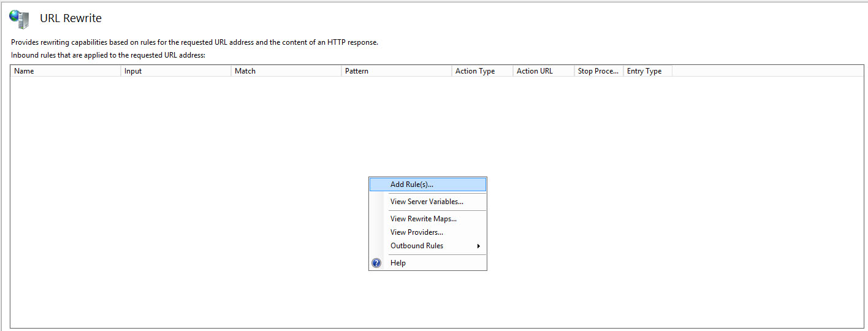868x331 pixels.
Task: Click the blank header area after Entry Type
Action: coord(768,71)
